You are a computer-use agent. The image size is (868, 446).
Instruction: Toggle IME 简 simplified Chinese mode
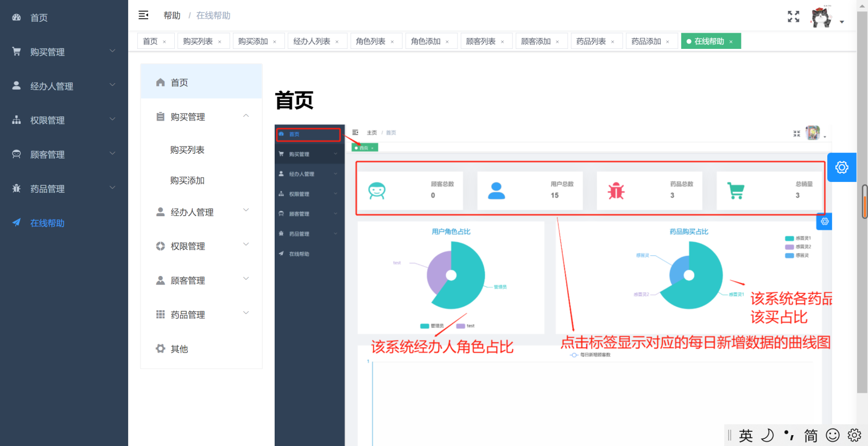point(811,436)
